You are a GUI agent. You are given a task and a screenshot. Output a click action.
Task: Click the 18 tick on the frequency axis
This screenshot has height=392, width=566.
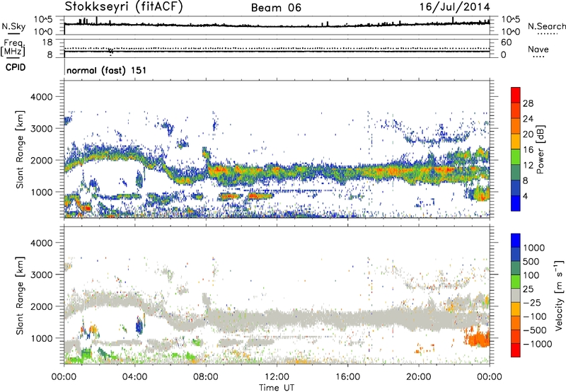tap(47, 42)
